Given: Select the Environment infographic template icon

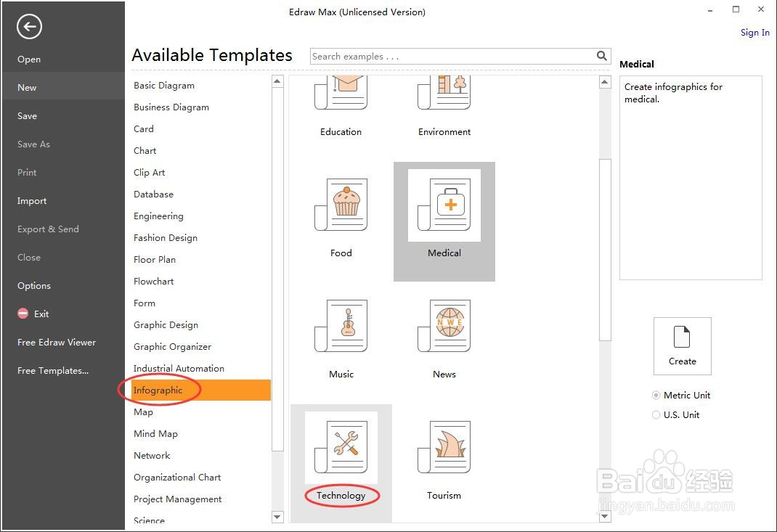Looking at the screenshot, I should [x=444, y=93].
